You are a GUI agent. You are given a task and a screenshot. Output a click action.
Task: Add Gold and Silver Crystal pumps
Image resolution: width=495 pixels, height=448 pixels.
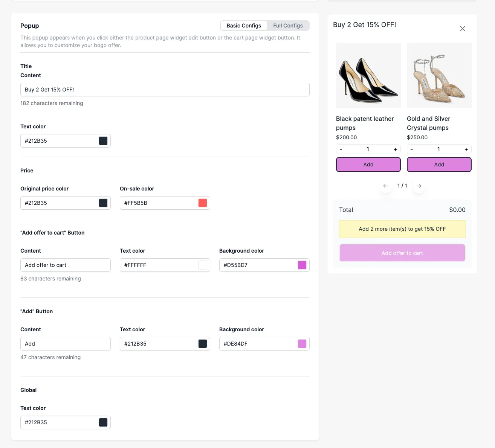[x=439, y=165]
